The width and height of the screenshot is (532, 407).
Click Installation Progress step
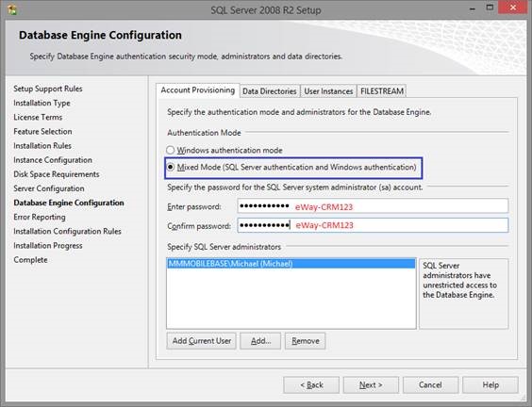coord(48,245)
